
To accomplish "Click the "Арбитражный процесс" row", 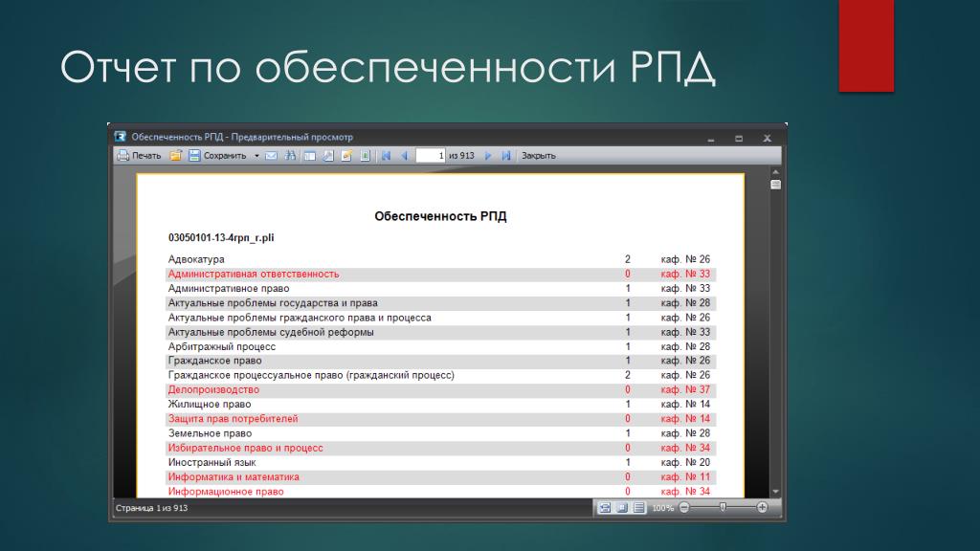I will 440,346.
